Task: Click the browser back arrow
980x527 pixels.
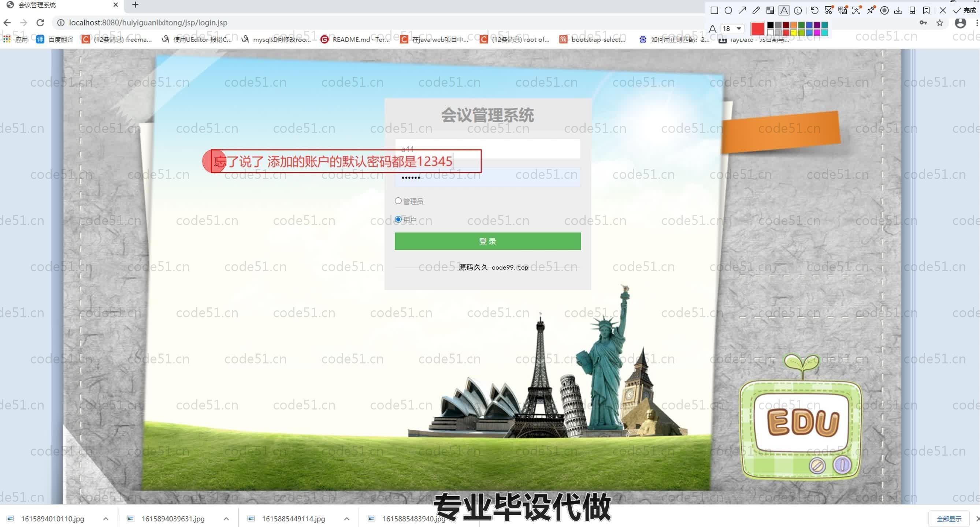Action: coord(7,23)
